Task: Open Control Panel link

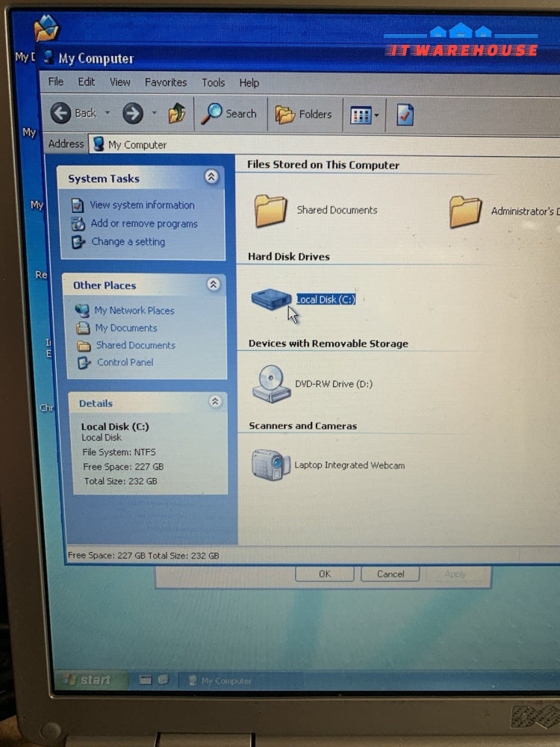Action: click(125, 362)
